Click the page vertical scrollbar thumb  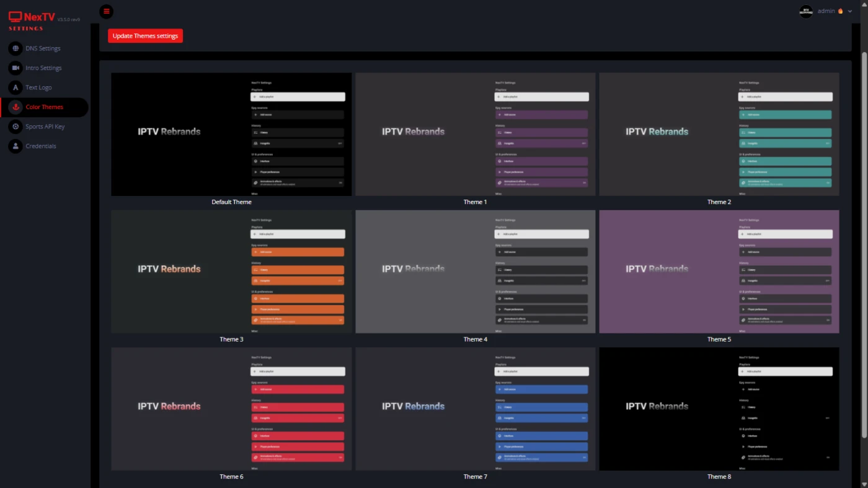(864, 245)
